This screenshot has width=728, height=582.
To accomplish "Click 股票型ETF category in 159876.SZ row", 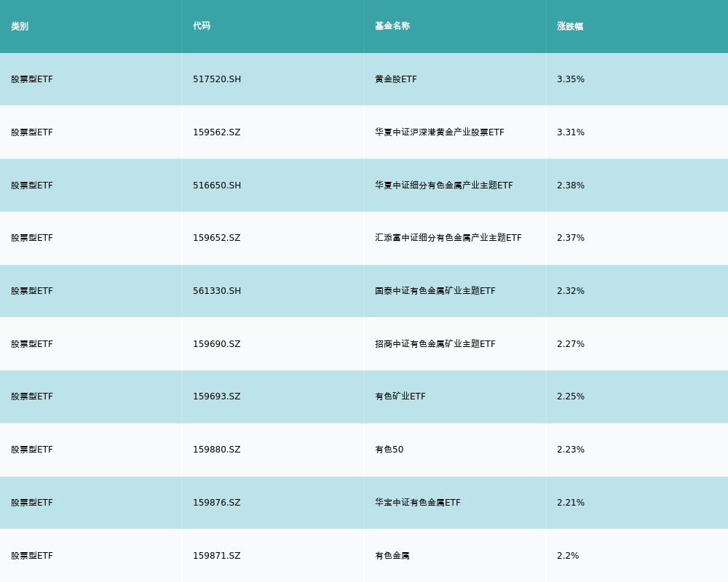I will 32,503.
